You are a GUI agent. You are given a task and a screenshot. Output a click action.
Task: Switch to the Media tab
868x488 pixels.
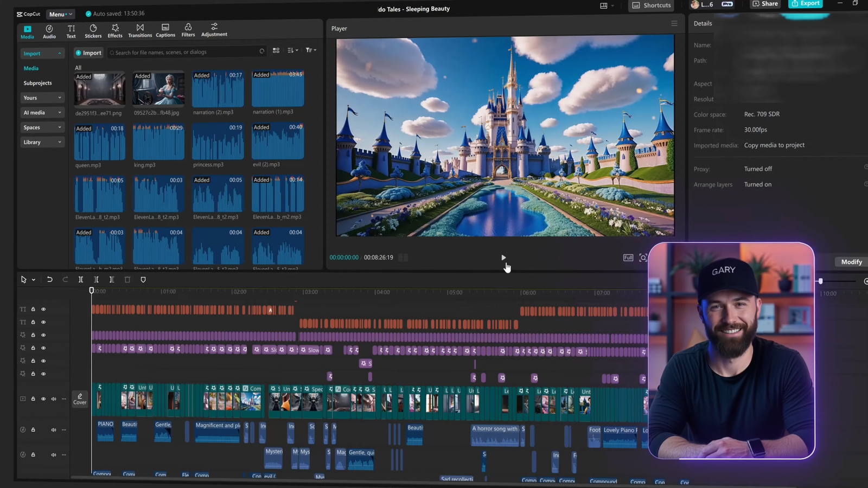point(27,32)
